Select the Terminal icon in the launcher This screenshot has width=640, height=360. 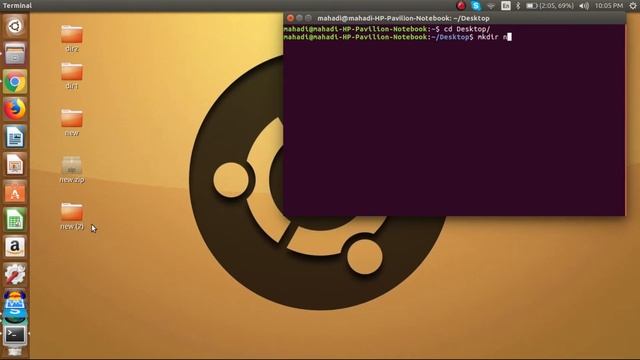15,336
